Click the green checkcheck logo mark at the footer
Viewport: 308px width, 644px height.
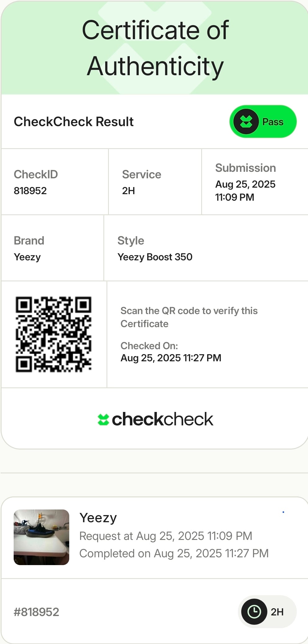click(103, 419)
